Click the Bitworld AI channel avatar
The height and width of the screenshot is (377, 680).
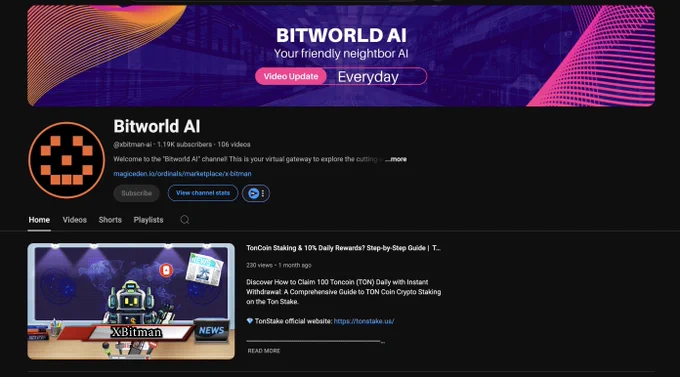(x=66, y=160)
